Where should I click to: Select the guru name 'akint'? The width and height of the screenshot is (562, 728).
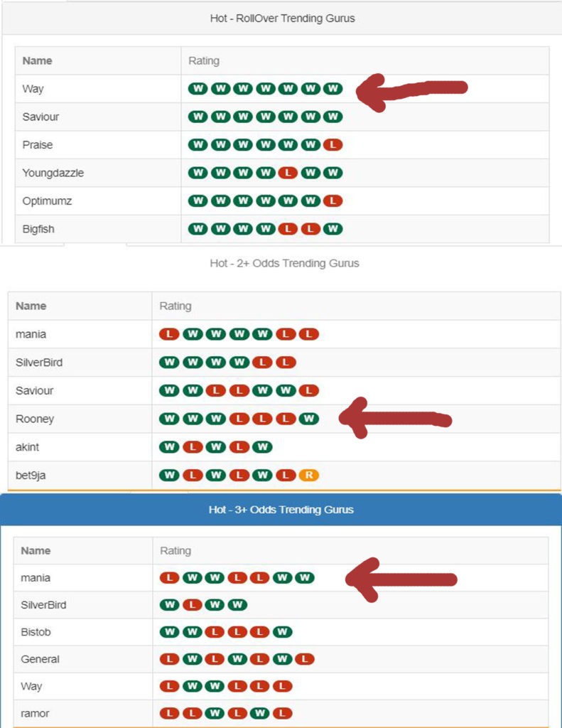click(x=27, y=447)
